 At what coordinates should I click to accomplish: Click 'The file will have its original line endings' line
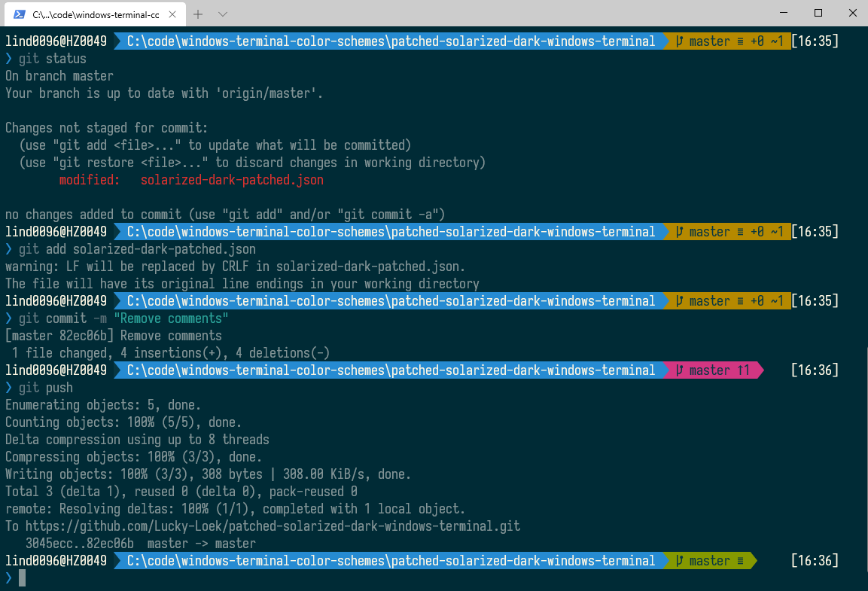click(242, 283)
